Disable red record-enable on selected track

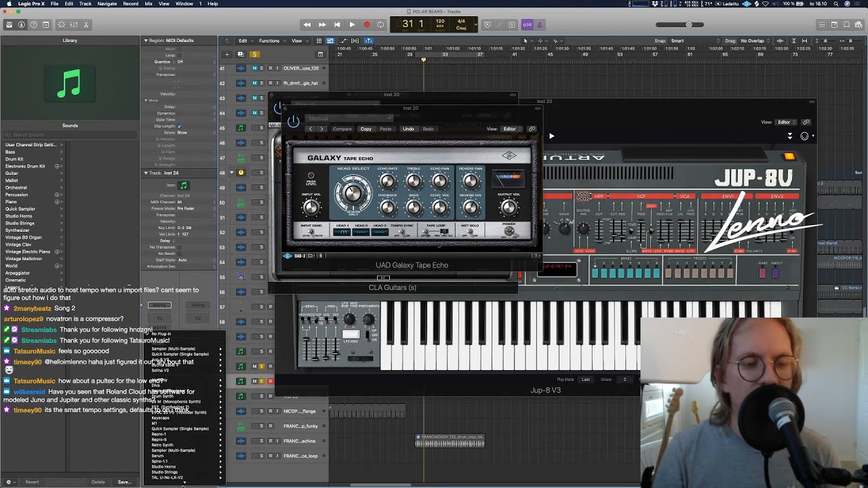(x=270, y=382)
